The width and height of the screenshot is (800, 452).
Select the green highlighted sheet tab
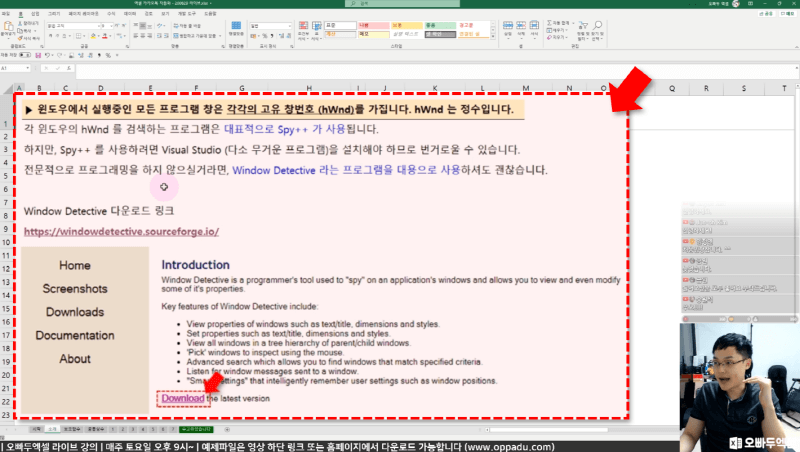[196, 430]
